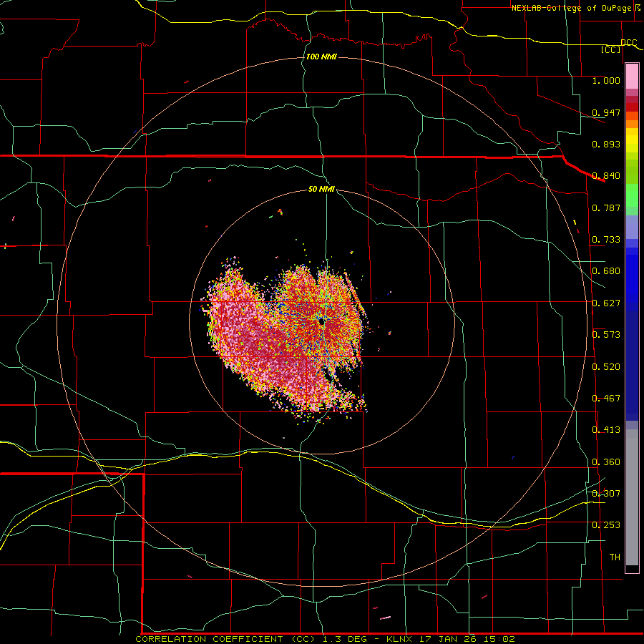
Task: Click the 0.627 legend value
Action: tap(606, 303)
